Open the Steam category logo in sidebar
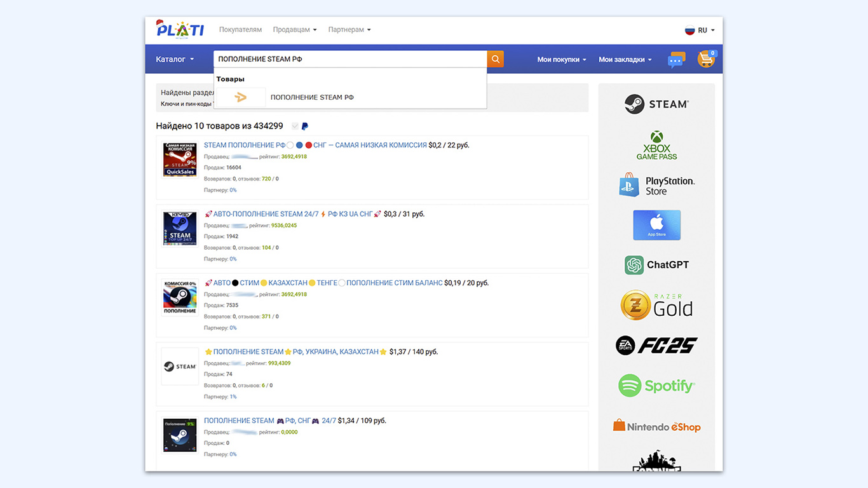 pyautogui.click(x=656, y=104)
